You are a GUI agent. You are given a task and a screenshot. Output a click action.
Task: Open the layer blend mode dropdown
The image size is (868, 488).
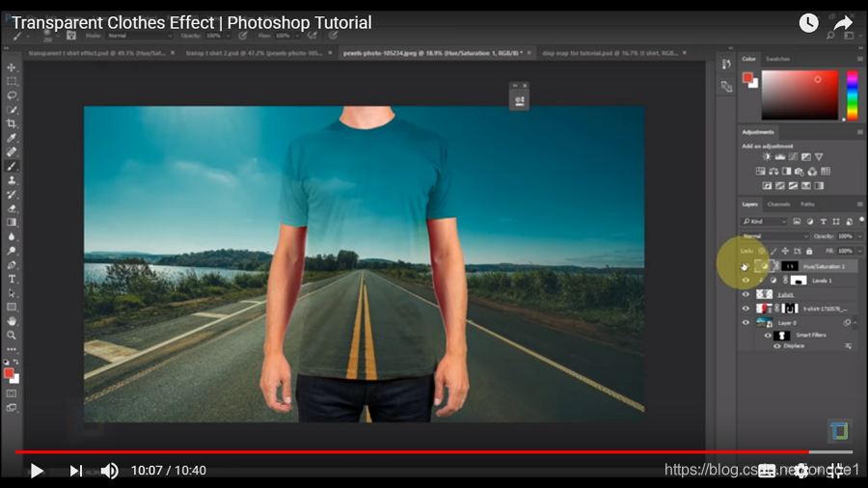[774, 236]
